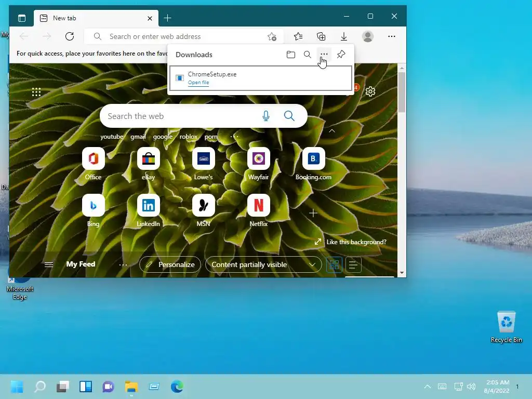This screenshot has width=532, height=399.
Task: Open the Bing quick link
Action: click(94, 211)
